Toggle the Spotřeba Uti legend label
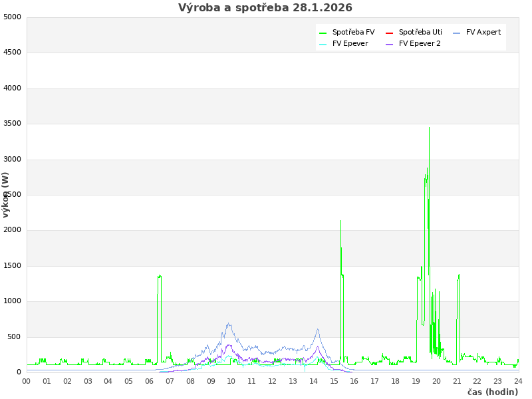Image resolution: width=532 pixels, height=399 pixels. [420, 33]
